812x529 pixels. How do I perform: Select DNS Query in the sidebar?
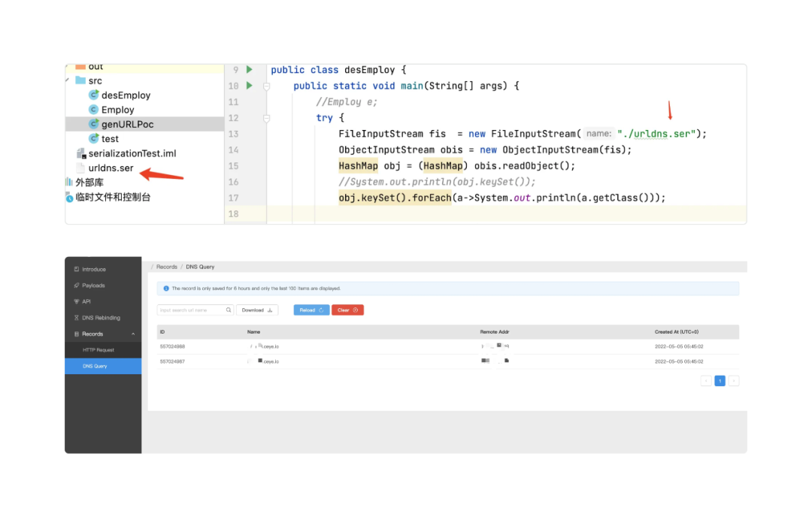95,366
